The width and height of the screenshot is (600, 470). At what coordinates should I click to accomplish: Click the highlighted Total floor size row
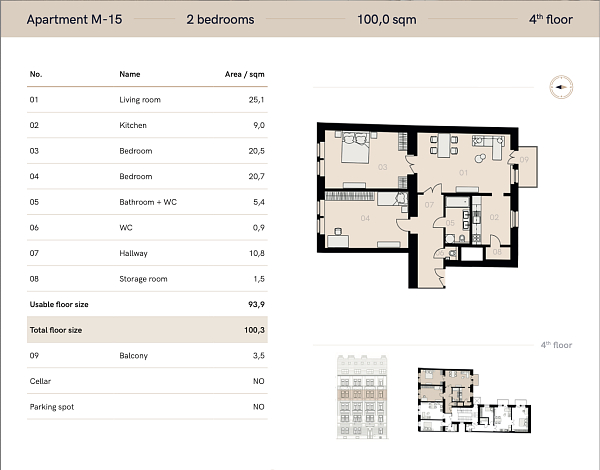148,329
